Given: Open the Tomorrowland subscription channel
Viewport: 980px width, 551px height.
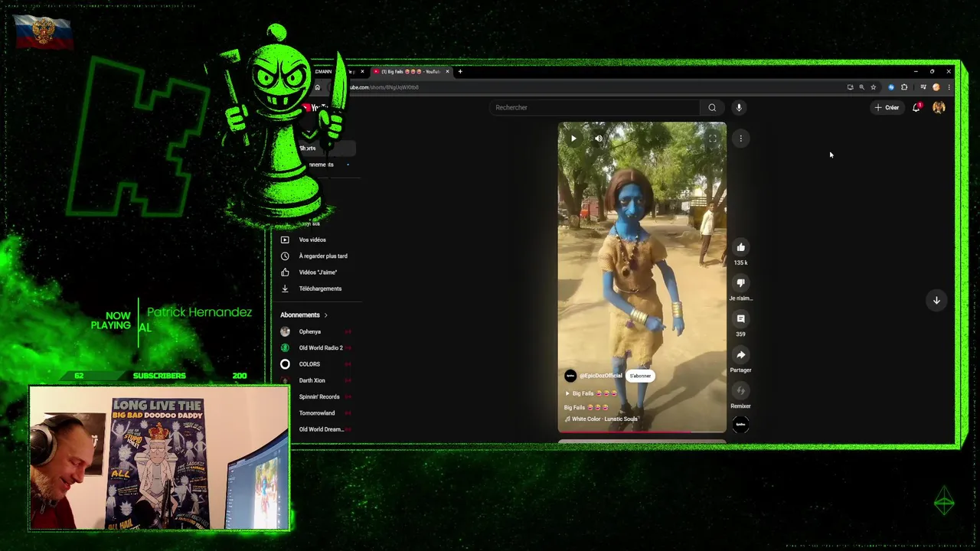Looking at the screenshot, I should coord(315,412).
